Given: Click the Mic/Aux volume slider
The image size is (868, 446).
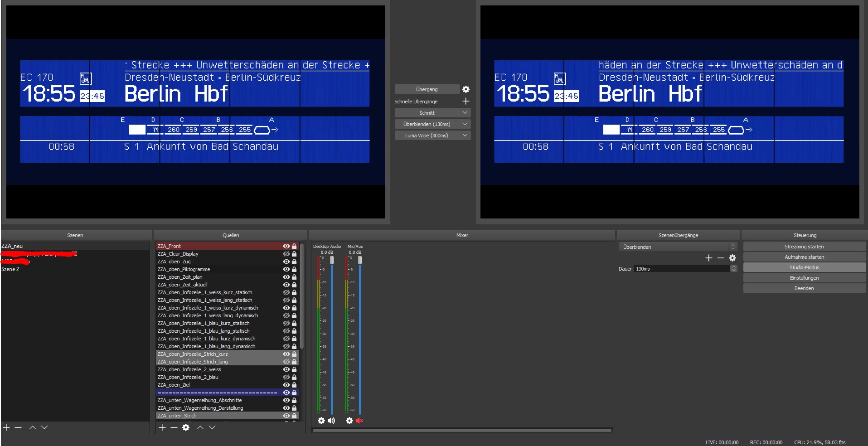Looking at the screenshot, I should coord(360,334).
